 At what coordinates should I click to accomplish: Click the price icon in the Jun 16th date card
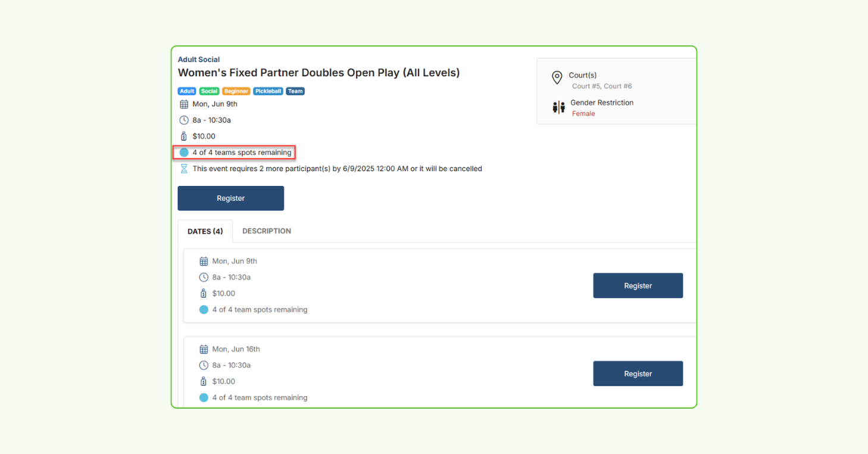click(x=204, y=381)
